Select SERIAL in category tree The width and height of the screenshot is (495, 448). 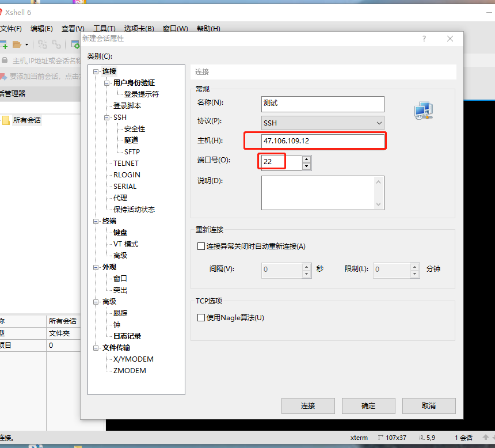pos(125,187)
